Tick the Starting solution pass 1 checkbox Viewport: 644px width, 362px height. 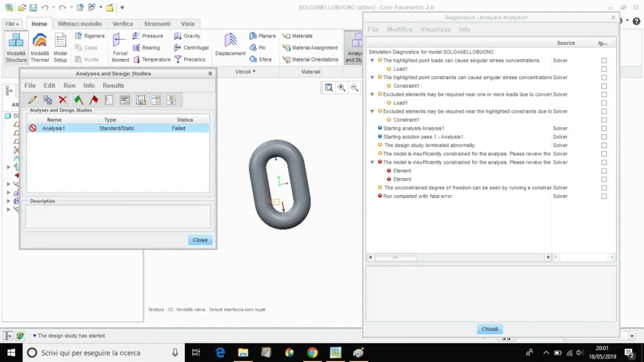[x=604, y=137]
